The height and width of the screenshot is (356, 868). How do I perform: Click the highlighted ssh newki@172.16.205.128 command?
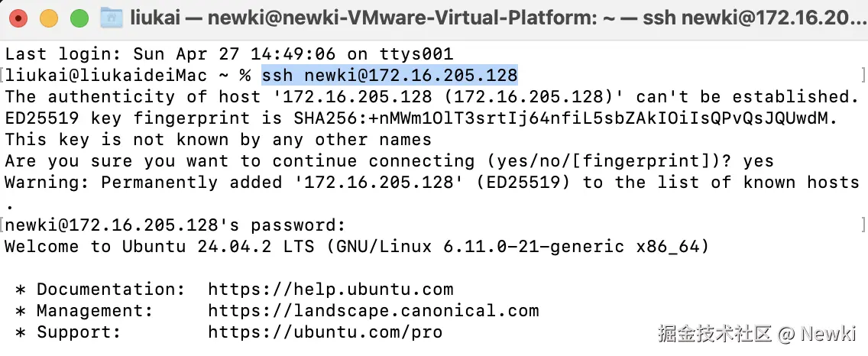[390, 76]
